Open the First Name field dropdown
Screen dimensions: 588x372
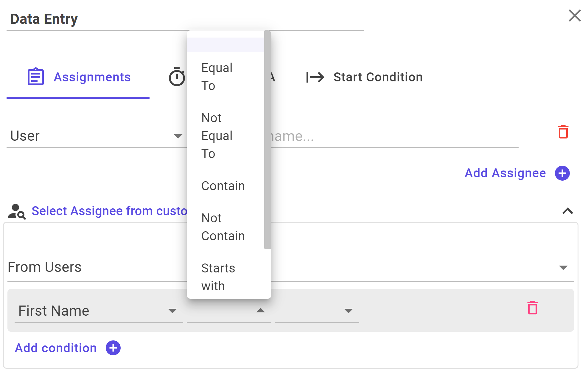click(99, 311)
